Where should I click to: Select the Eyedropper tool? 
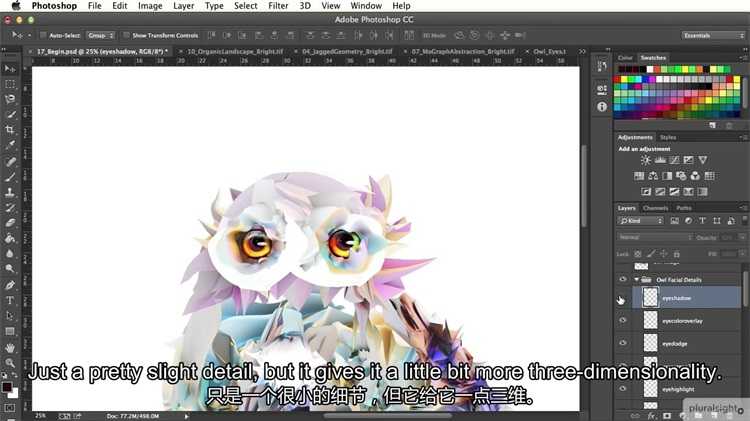point(10,145)
